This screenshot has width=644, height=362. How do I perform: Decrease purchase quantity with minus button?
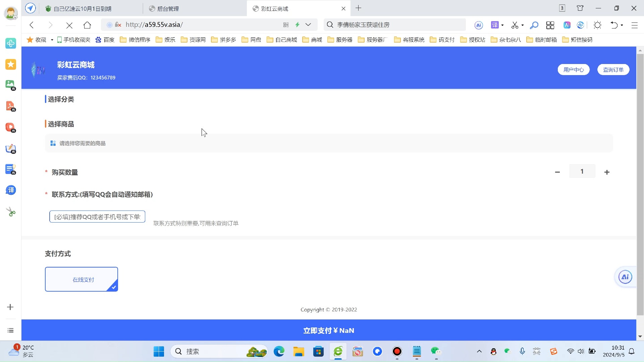click(557, 172)
